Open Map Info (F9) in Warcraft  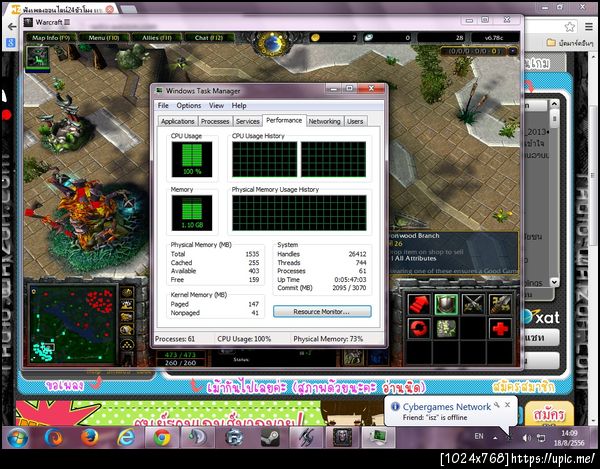[51, 37]
